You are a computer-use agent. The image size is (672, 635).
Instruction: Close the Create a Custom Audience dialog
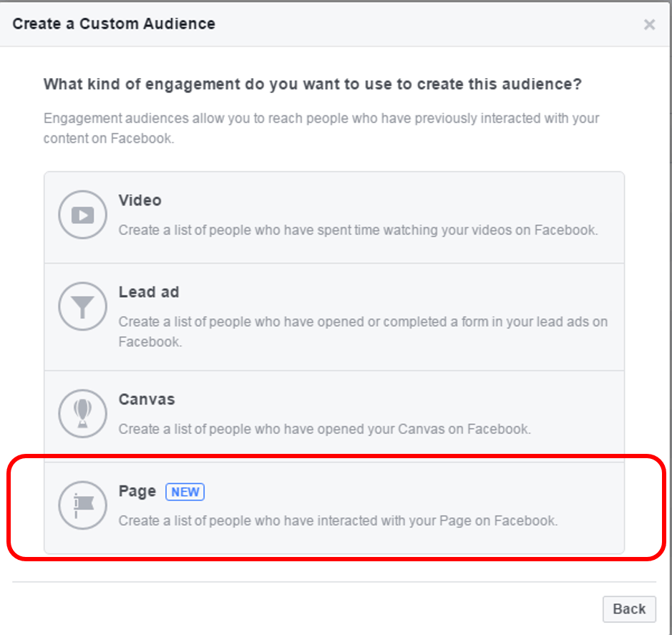click(x=649, y=24)
